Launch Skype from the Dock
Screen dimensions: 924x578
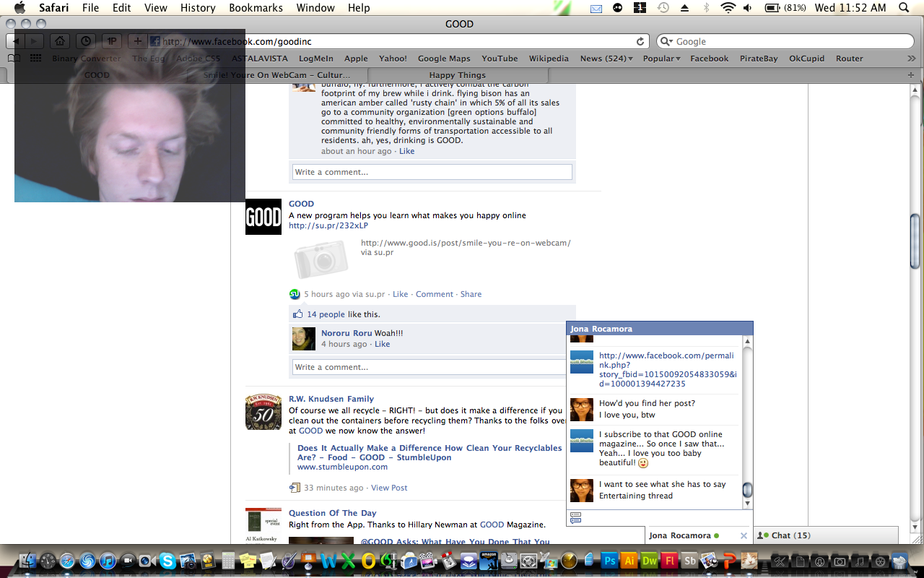point(167,561)
